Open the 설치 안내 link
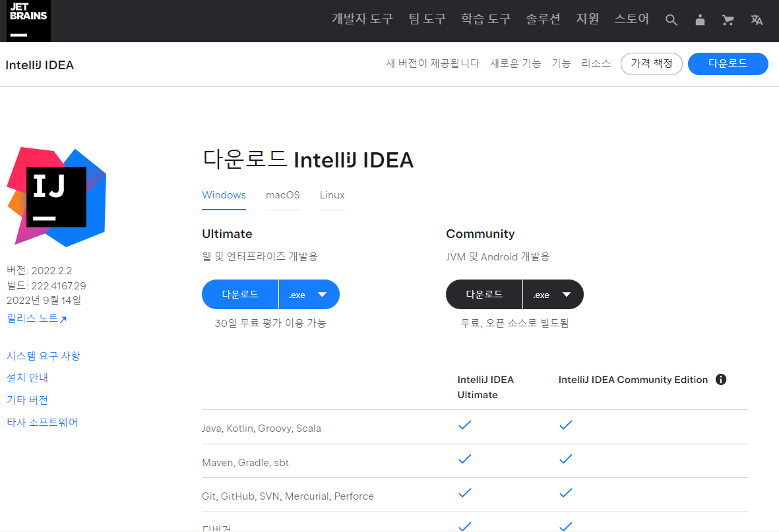Viewport: 779px width, 532px height. [x=27, y=378]
